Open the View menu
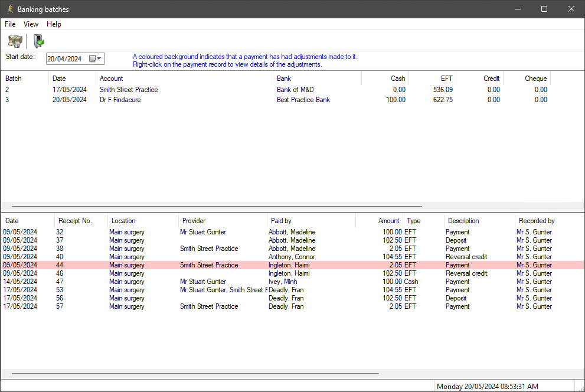Screen dimensions: 585x392 [x=31, y=24]
